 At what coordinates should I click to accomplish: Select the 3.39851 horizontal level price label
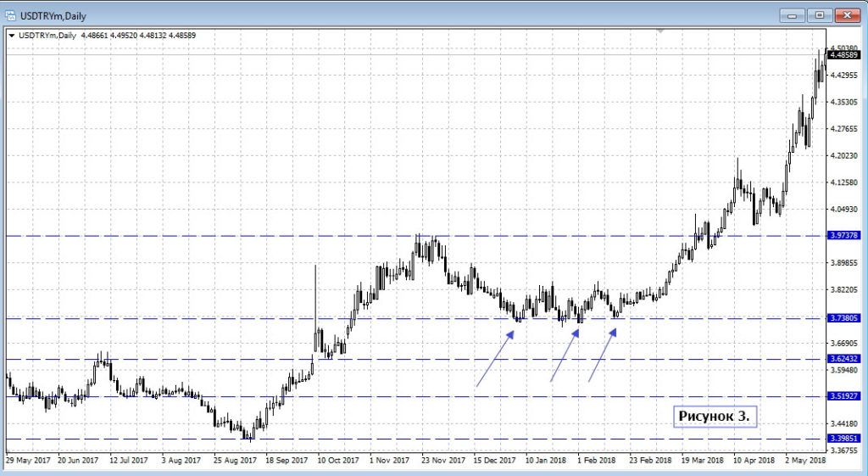[845, 439]
